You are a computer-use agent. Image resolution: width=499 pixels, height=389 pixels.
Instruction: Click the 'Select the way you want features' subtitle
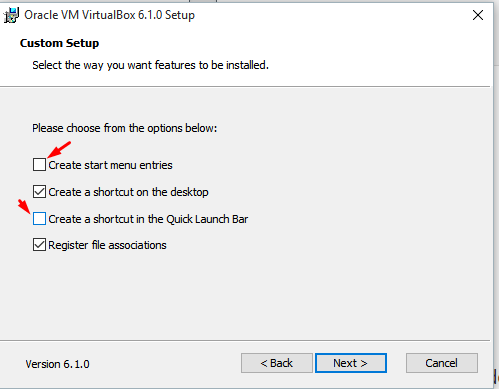coord(150,65)
